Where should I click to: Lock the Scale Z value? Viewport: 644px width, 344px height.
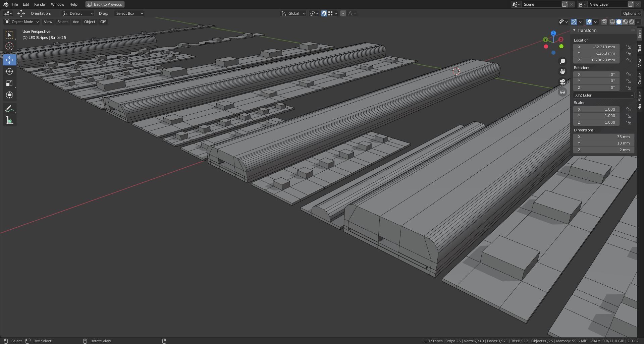tap(629, 122)
